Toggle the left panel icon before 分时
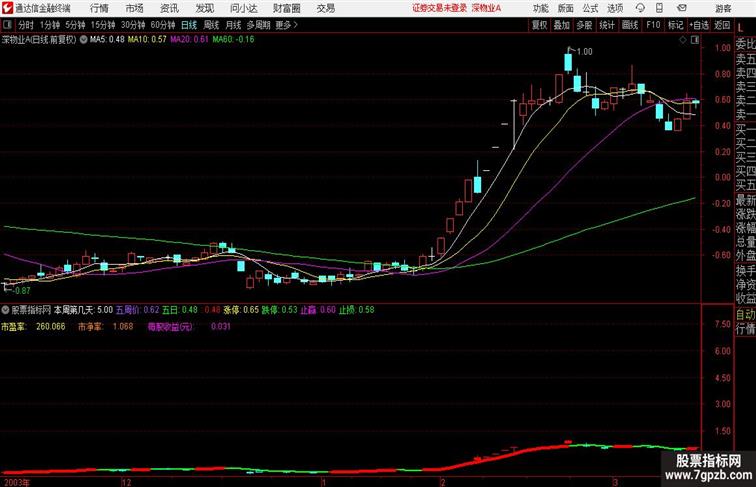756x487 pixels. coord(7,25)
